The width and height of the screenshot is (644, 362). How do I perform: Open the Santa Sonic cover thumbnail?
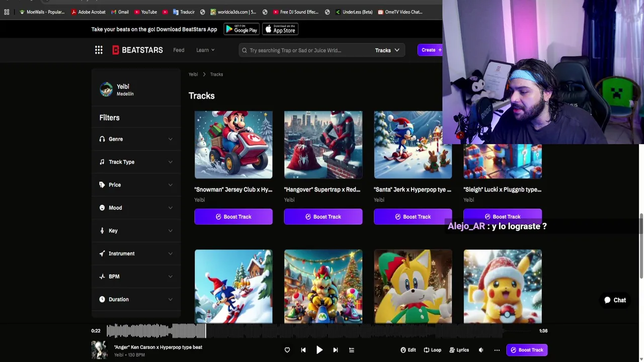pos(413,145)
